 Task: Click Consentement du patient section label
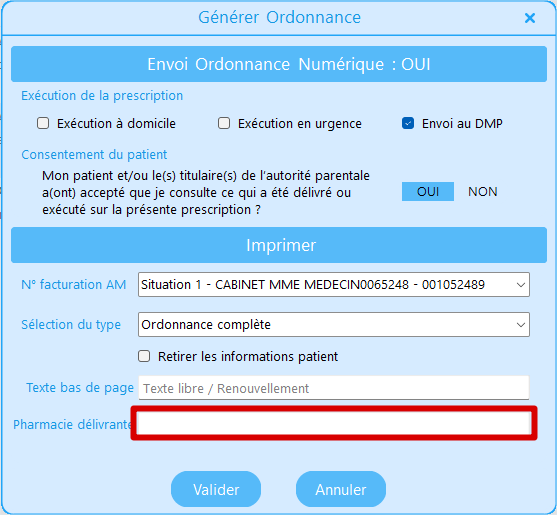pos(94,154)
